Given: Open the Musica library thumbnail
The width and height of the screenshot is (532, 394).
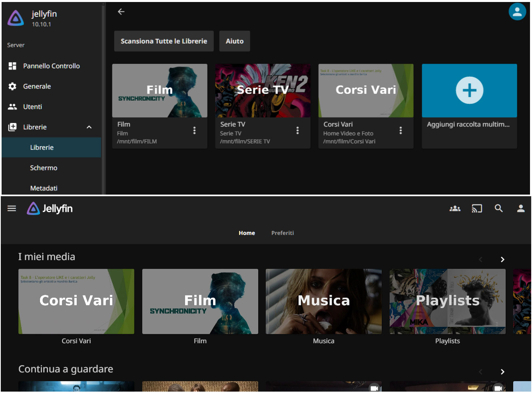Looking at the screenshot, I should tap(323, 301).
